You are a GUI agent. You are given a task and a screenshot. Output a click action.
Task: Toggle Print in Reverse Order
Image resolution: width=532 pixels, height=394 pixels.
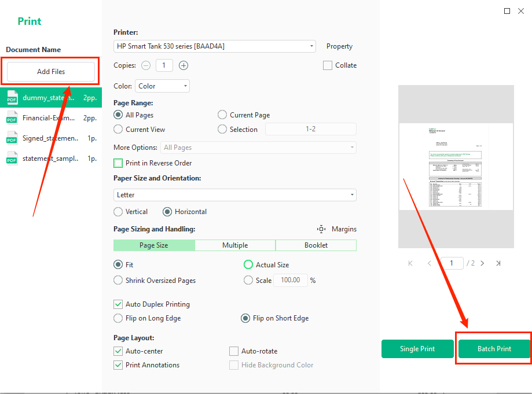pos(118,163)
